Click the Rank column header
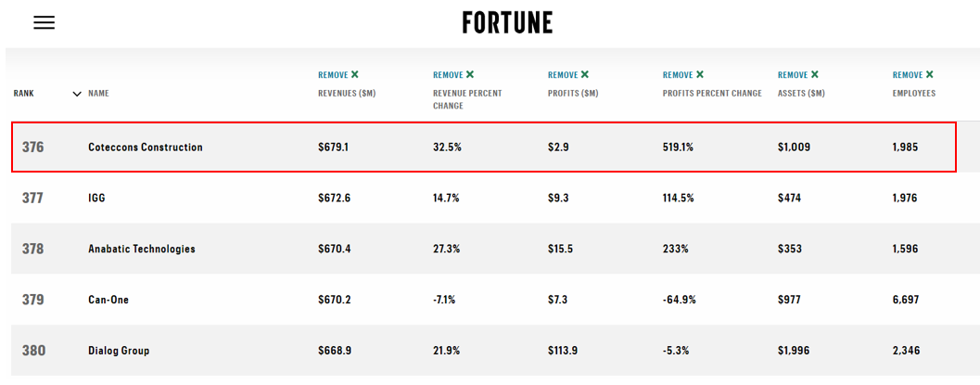 [24, 94]
